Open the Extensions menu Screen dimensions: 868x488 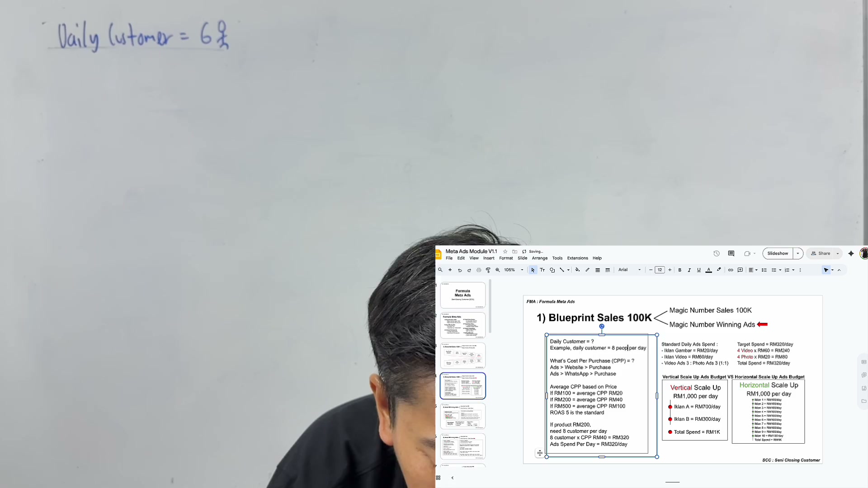click(578, 258)
